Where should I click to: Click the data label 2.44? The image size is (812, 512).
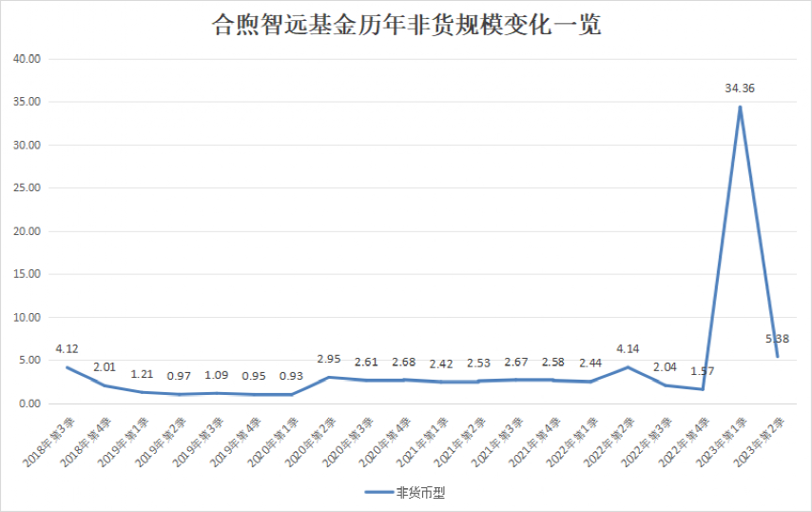click(x=590, y=364)
